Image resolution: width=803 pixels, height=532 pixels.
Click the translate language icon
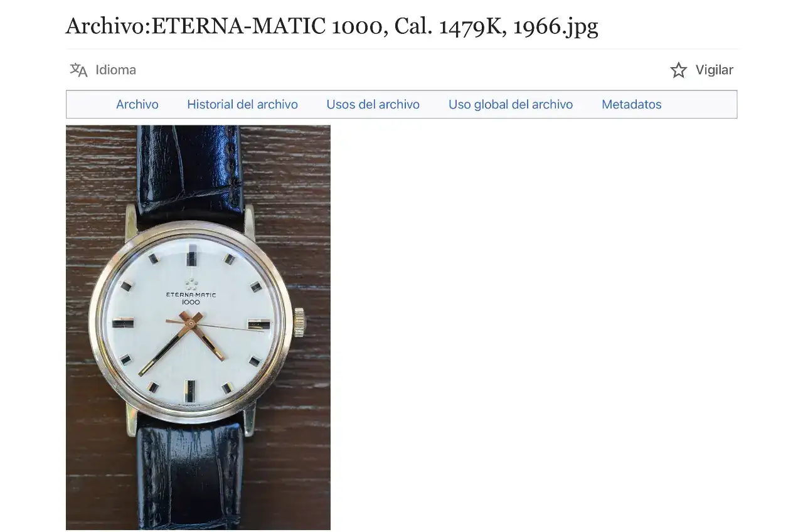coord(78,70)
